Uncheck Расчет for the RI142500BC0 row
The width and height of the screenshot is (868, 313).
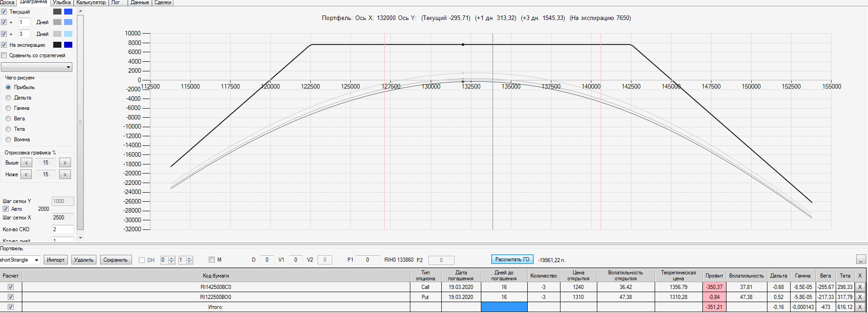(10, 287)
